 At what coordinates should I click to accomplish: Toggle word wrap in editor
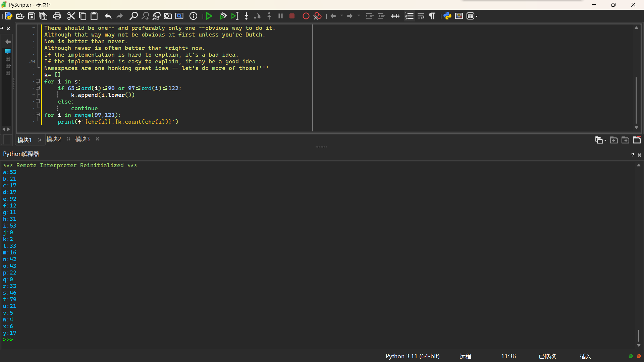coord(421,16)
